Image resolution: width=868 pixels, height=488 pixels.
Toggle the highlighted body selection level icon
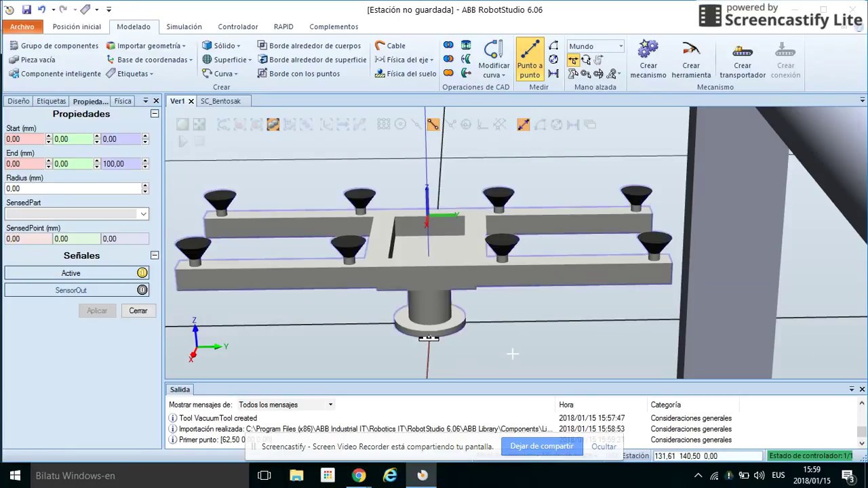click(x=273, y=124)
